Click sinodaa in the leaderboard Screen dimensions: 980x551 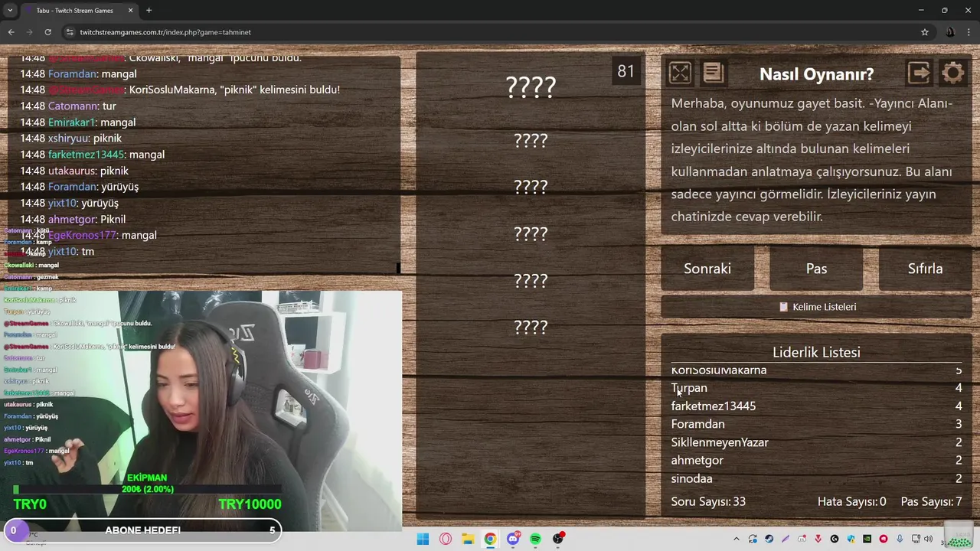691,479
